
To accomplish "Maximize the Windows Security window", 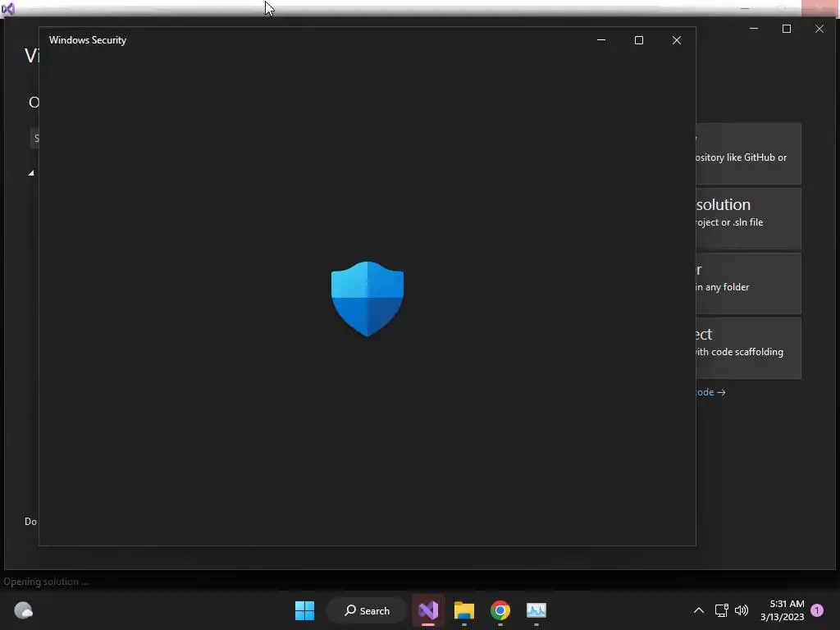I will tap(638, 40).
